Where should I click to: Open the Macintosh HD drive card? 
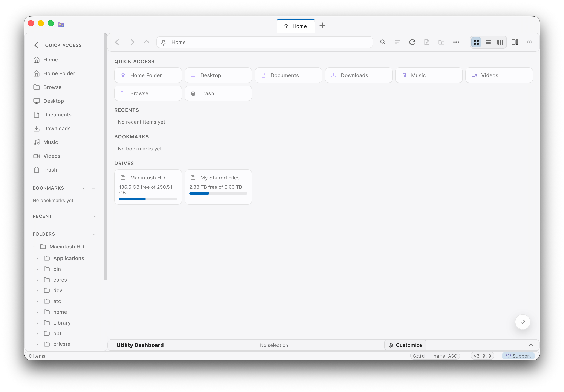[x=148, y=187]
